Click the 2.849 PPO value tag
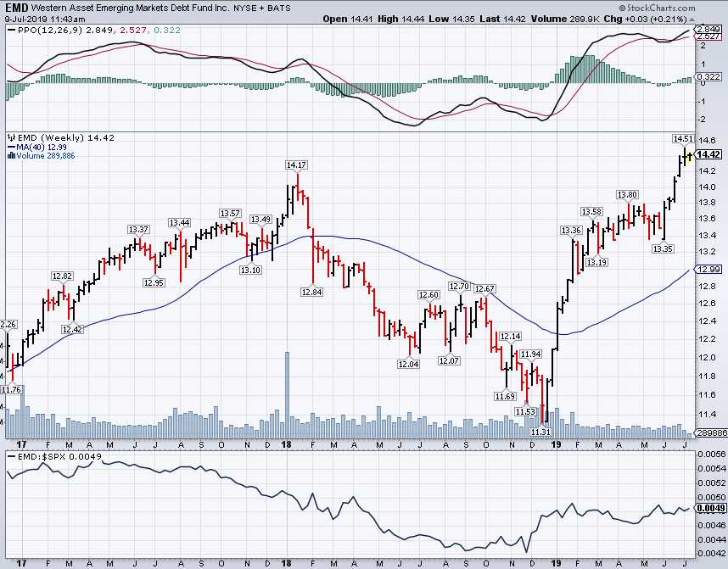The width and height of the screenshot is (728, 569). (x=708, y=30)
